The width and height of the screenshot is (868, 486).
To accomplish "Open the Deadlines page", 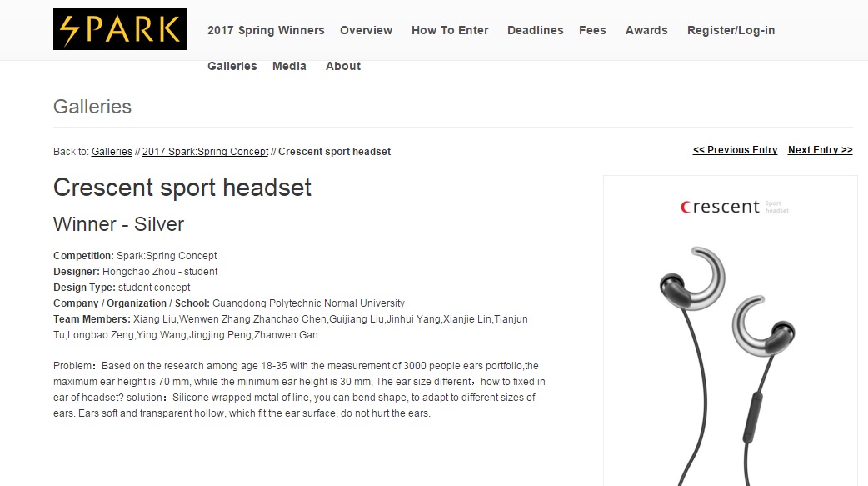I will pyautogui.click(x=536, y=31).
